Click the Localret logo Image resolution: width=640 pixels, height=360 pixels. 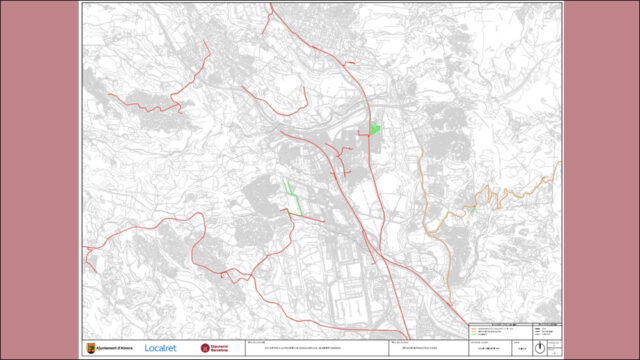tap(160, 348)
